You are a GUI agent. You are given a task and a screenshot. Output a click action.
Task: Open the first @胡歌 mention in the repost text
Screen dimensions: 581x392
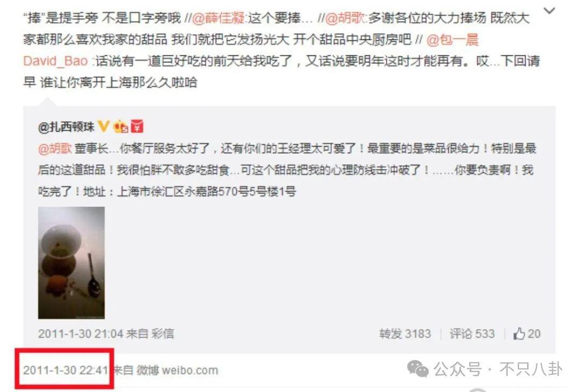pos(345,18)
